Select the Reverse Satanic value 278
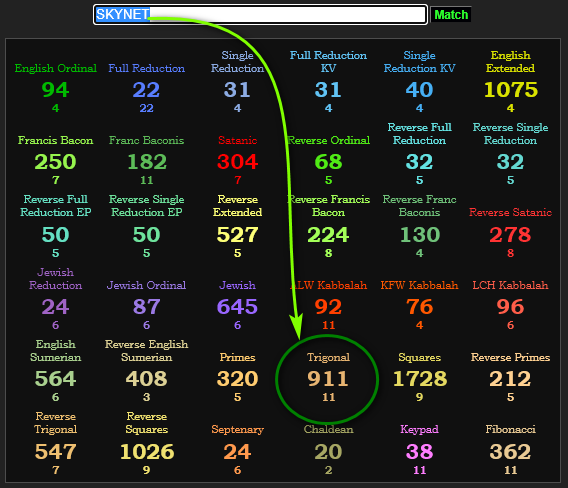 click(510, 234)
